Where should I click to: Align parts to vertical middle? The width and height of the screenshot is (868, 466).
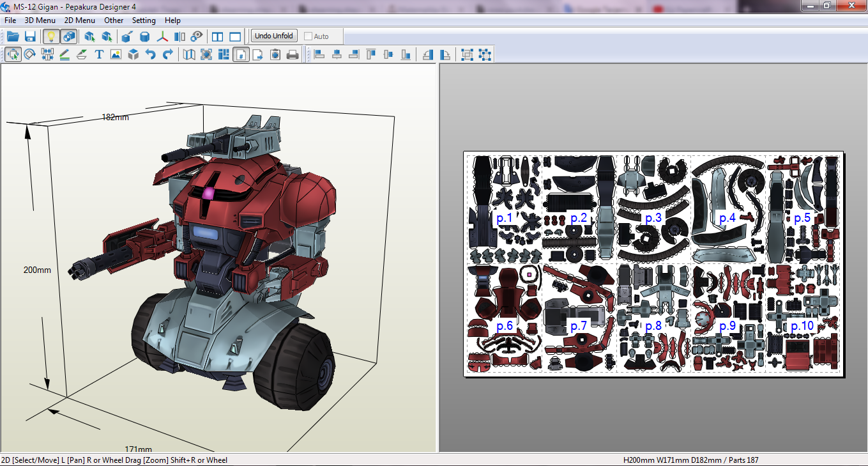click(x=388, y=54)
